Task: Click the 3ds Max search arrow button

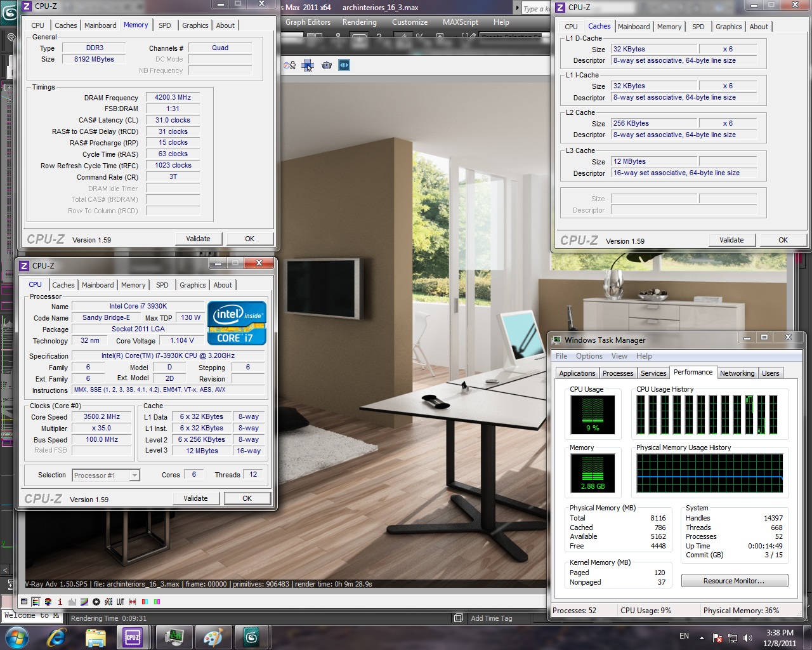Action: (516, 8)
